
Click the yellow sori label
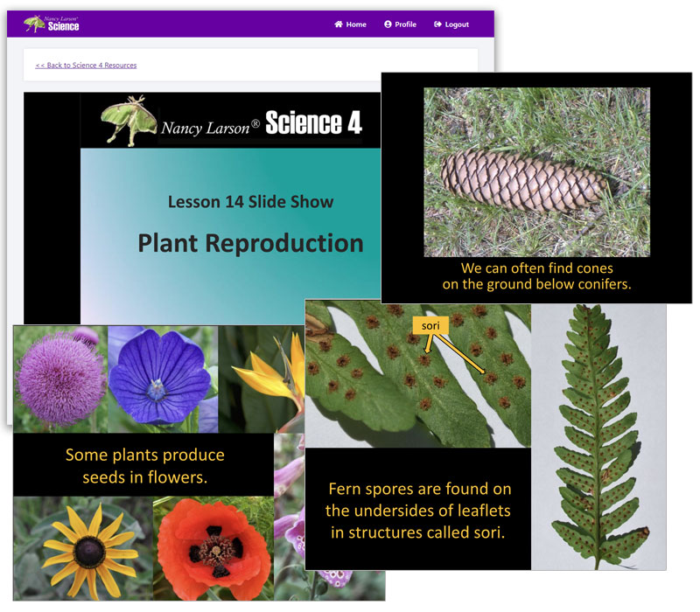click(x=430, y=325)
